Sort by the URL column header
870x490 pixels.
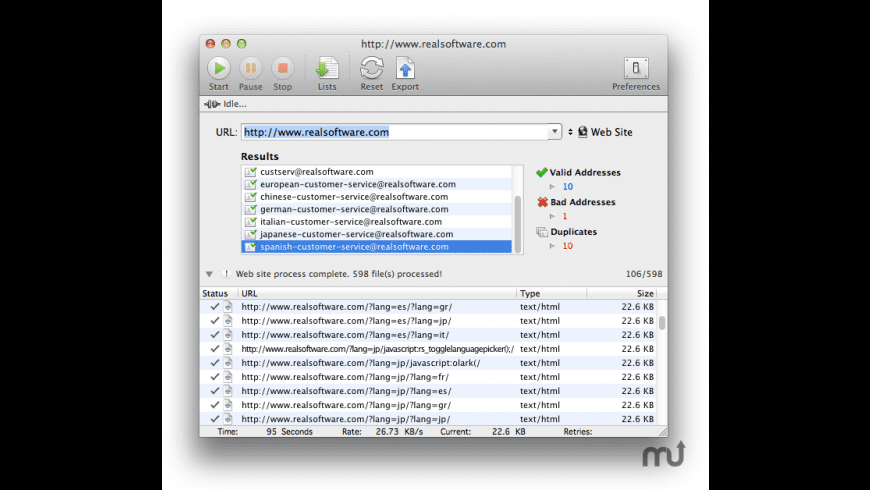[x=377, y=293]
